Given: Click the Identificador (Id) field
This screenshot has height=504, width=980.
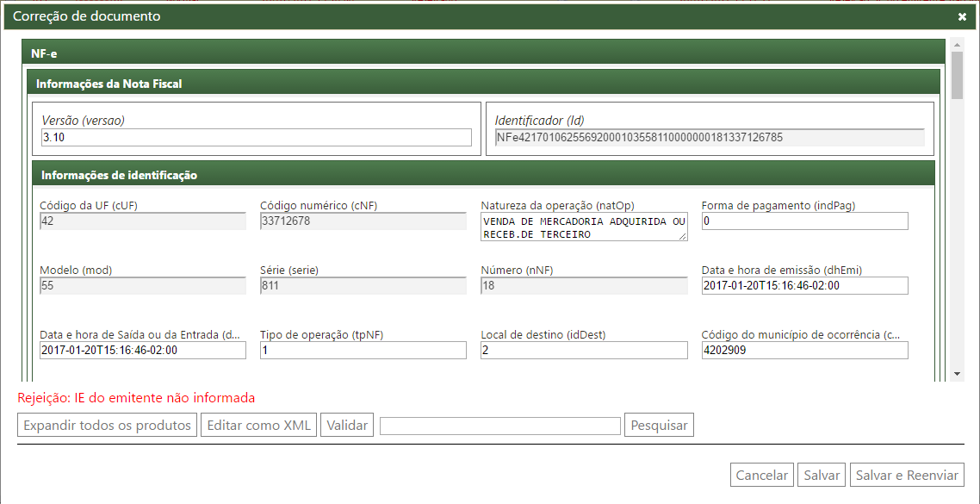Looking at the screenshot, I should pyautogui.click(x=710, y=138).
